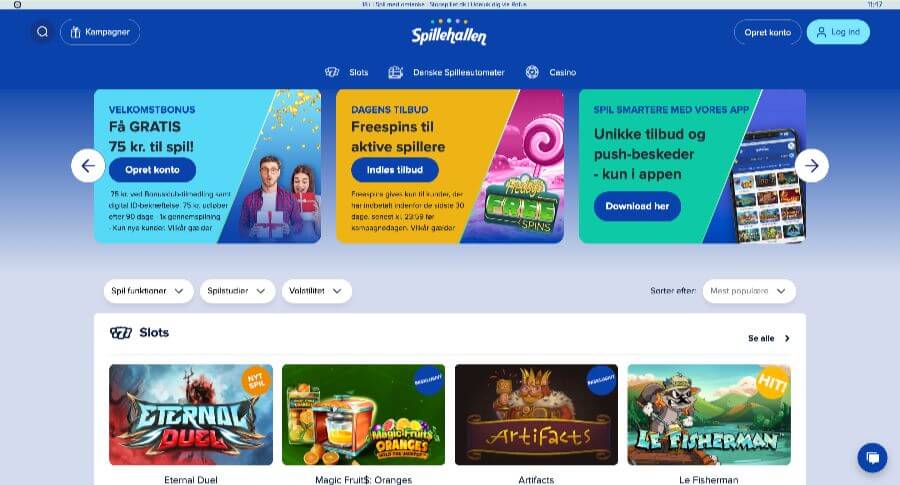Go to previous banner with left arrow
Image resolution: width=900 pixels, height=485 pixels.
pos(88,166)
